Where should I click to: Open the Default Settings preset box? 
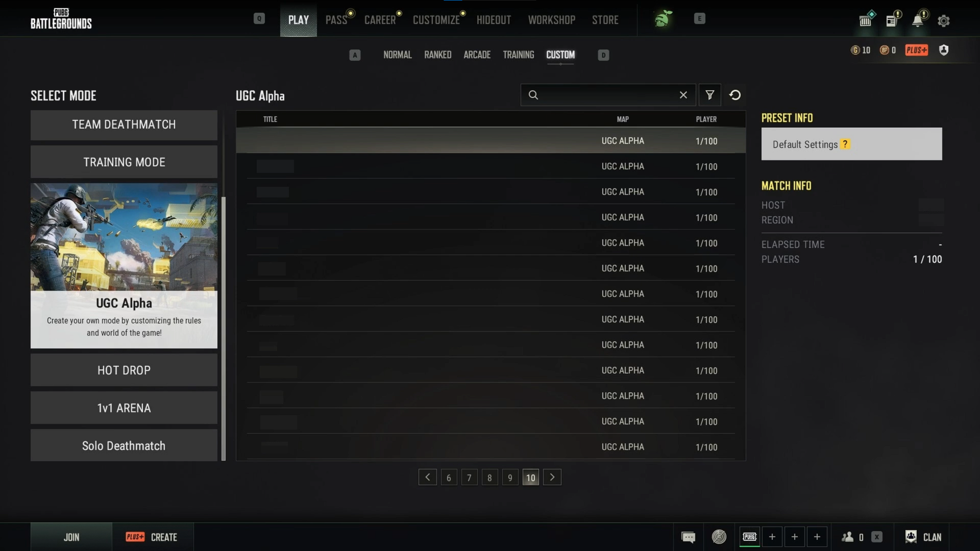pyautogui.click(x=852, y=144)
